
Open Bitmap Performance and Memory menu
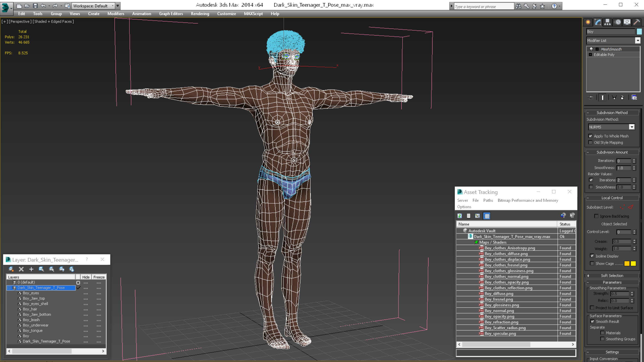click(x=528, y=200)
